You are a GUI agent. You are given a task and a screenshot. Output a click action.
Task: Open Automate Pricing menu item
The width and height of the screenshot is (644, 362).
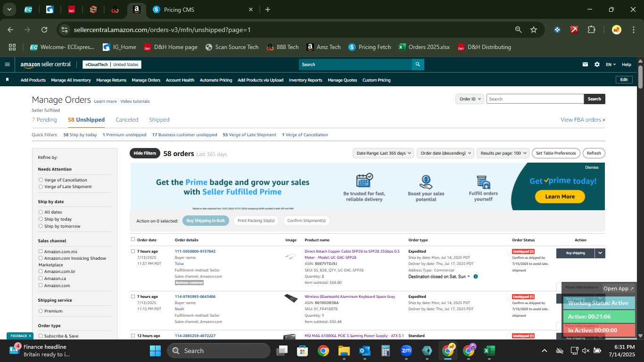(216, 80)
